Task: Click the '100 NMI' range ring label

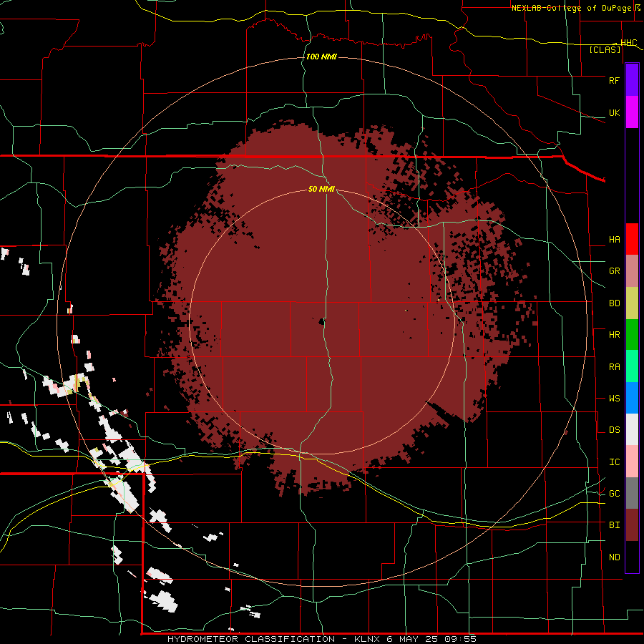Action: 321,57
